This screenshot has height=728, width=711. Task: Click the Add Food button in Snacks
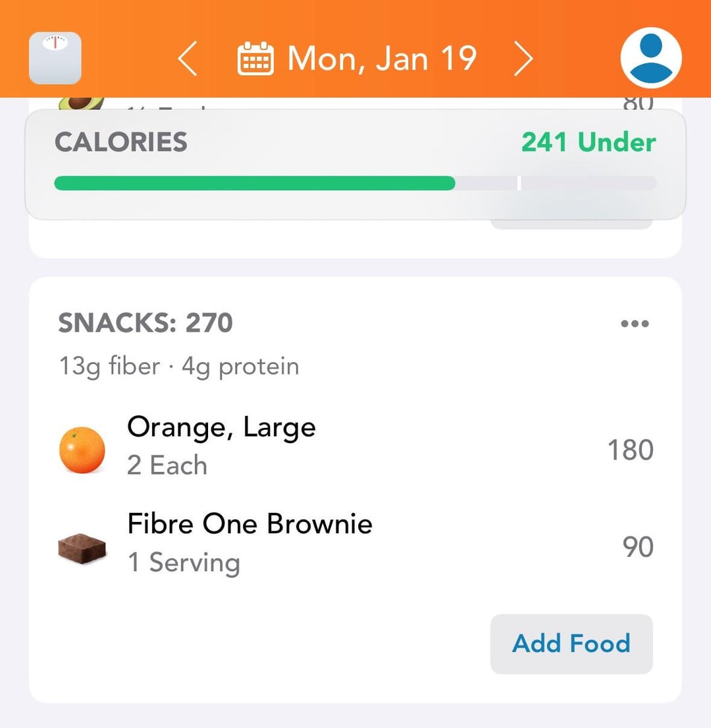click(x=571, y=643)
